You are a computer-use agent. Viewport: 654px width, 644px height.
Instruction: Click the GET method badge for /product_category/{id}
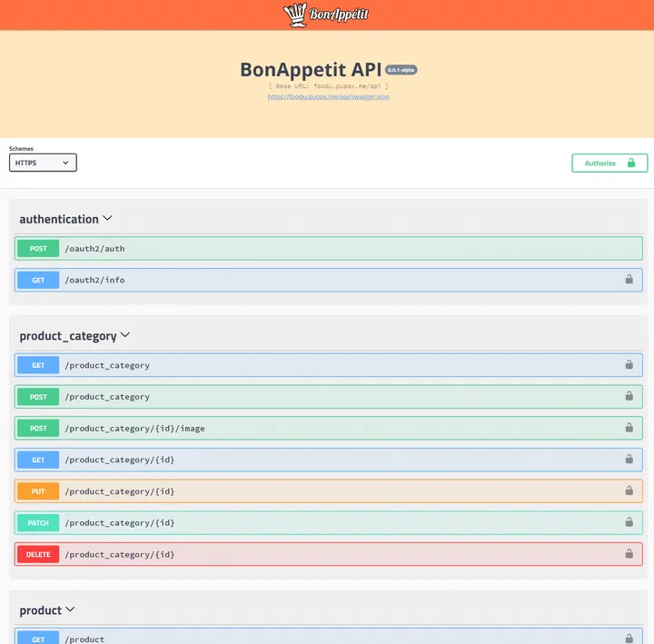pos(38,460)
